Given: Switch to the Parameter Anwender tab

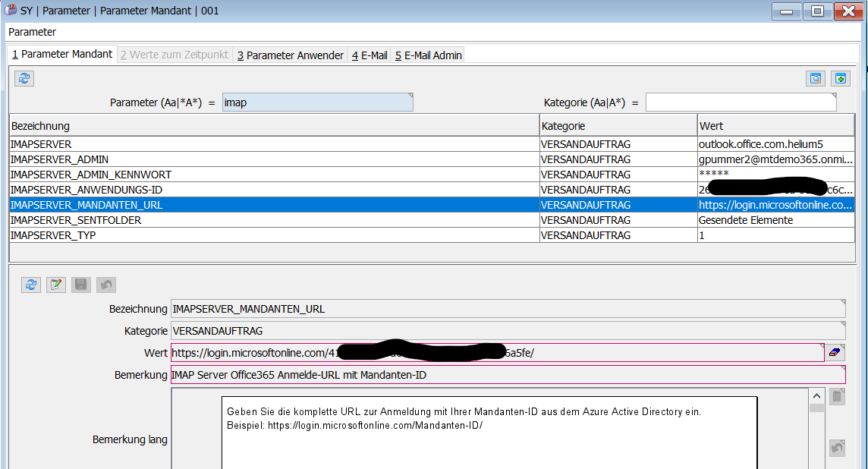Looking at the screenshot, I should click(290, 55).
